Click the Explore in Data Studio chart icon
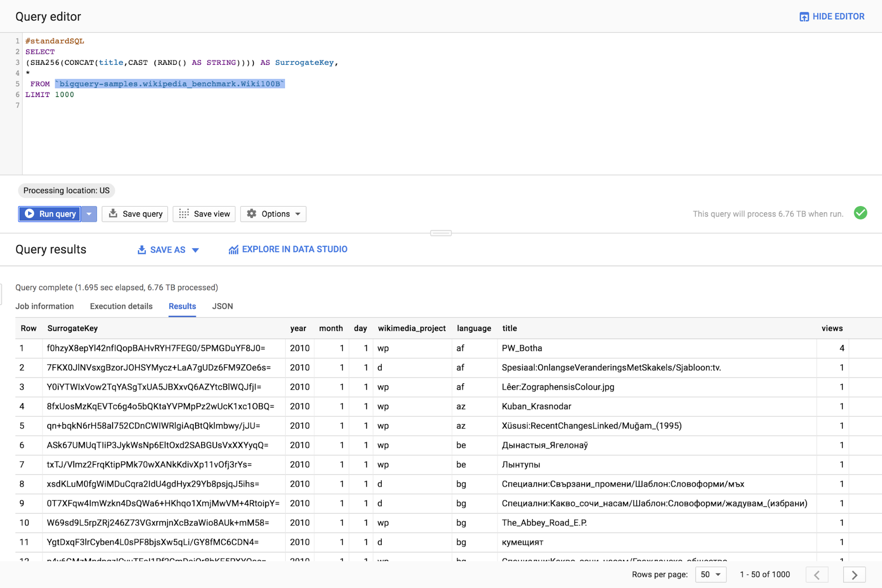Image resolution: width=882 pixels, height=588 pixels. [233, 250]
